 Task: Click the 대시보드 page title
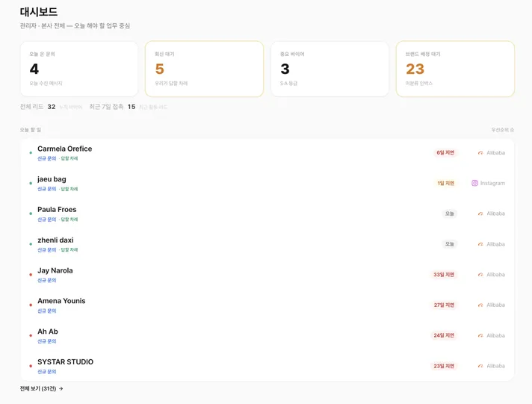click(x=39, y=12)
